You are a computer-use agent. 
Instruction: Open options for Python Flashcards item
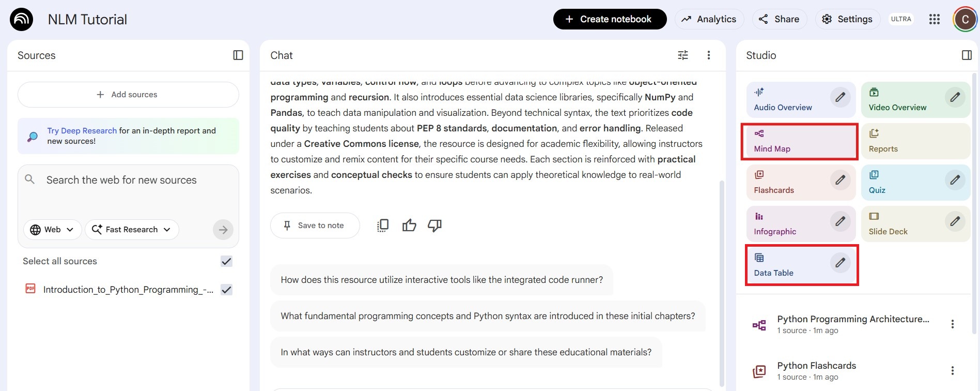(x=953, y=371)
